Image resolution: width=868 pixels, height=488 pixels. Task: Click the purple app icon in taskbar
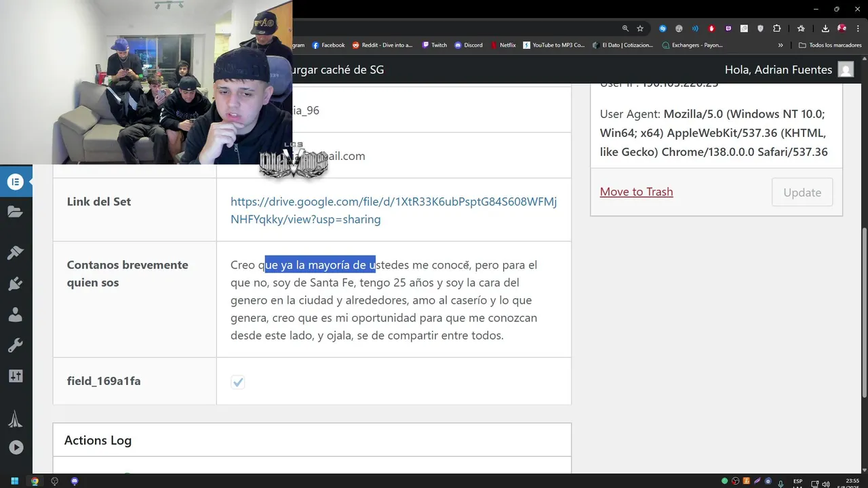pos(75,481)
